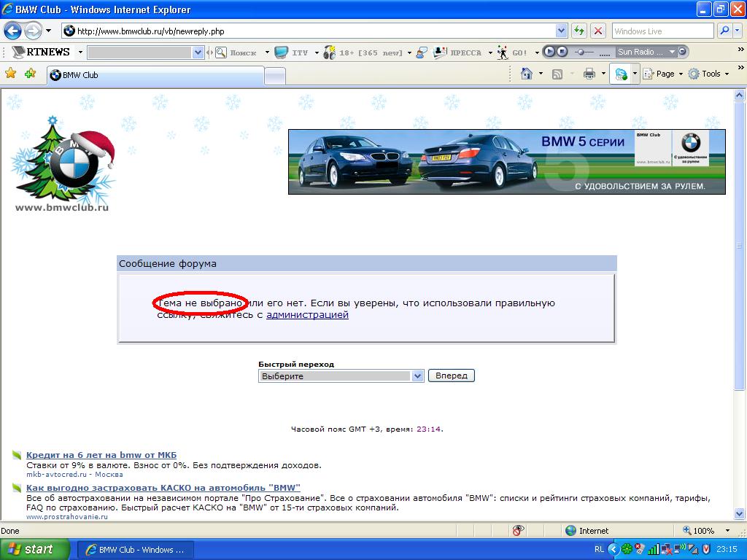The image size is (747, 560).
Task: Select the BMW Club taskbar window button
Action: [x=135, y=550]
